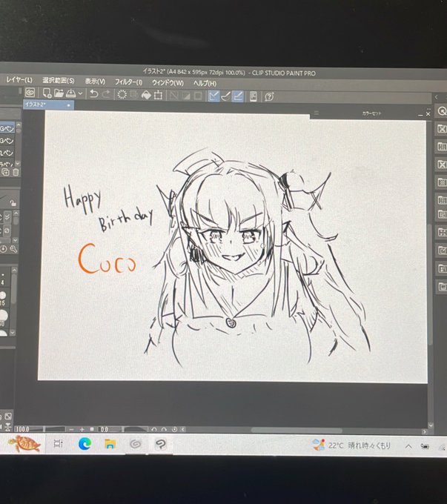Click the tool property scroll-down arrow
This screenshot has width=447, height=504.
15,240
